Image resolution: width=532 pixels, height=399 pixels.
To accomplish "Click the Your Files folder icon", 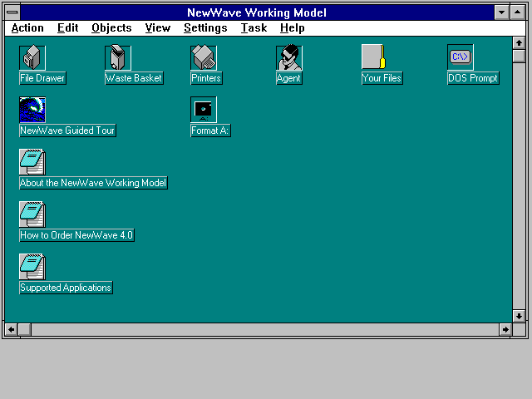I will (374, 58).
